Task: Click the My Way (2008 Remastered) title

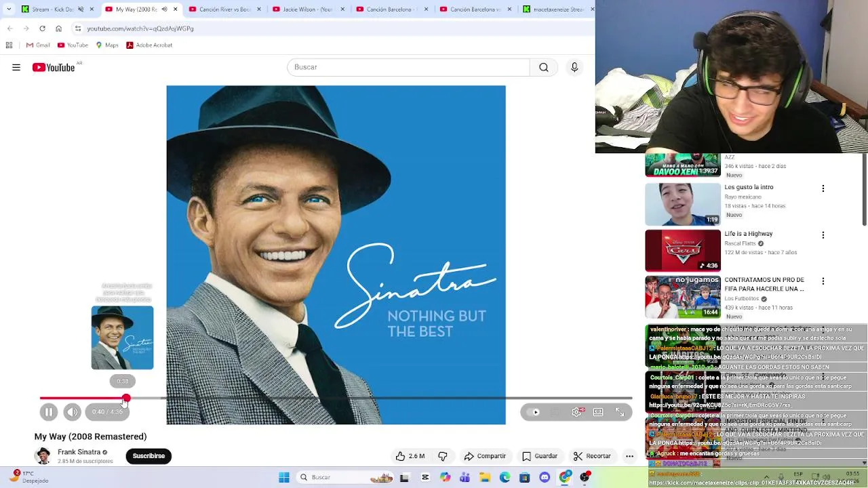Action: 90,436
